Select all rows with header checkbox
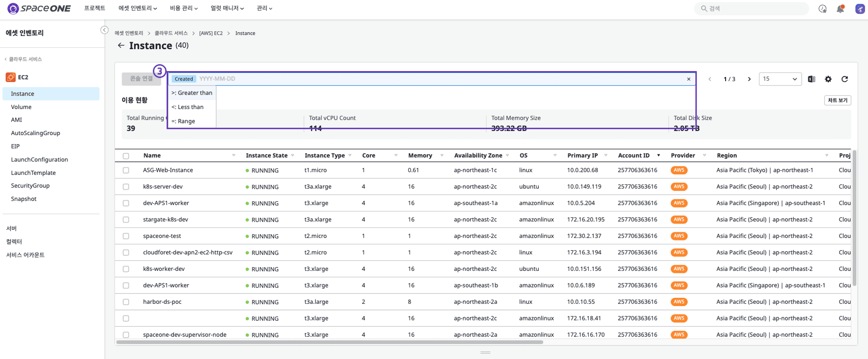 126,156
